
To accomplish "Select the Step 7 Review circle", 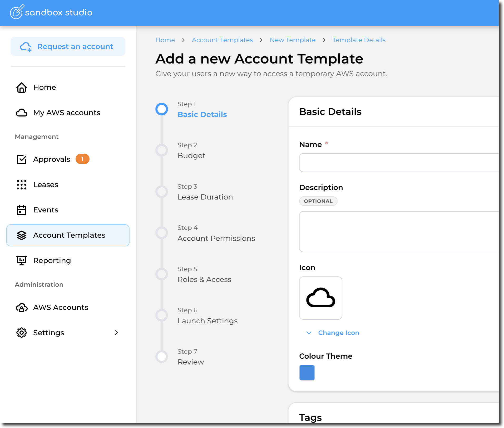I will (162, 357).
